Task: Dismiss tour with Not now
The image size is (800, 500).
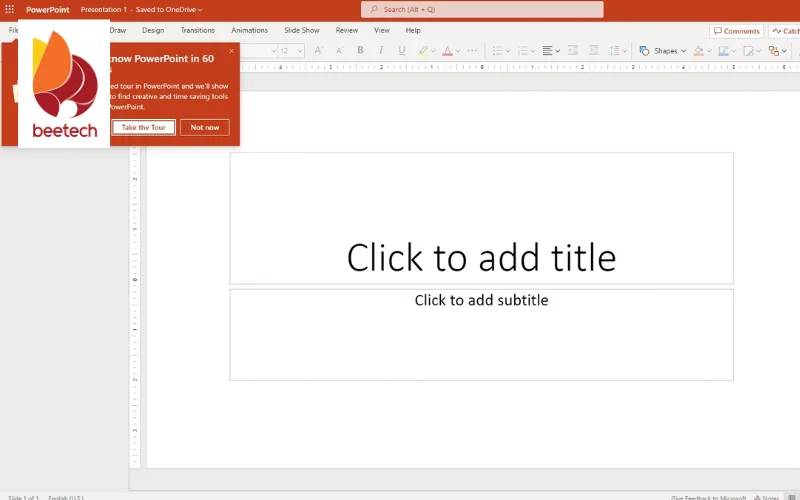Action: tap(205, 127)
